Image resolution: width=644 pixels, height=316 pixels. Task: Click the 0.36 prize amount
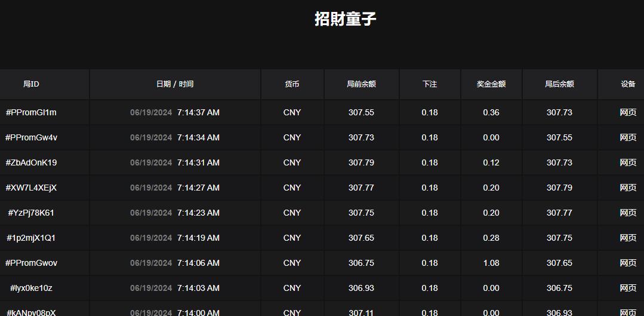point(491,112)
